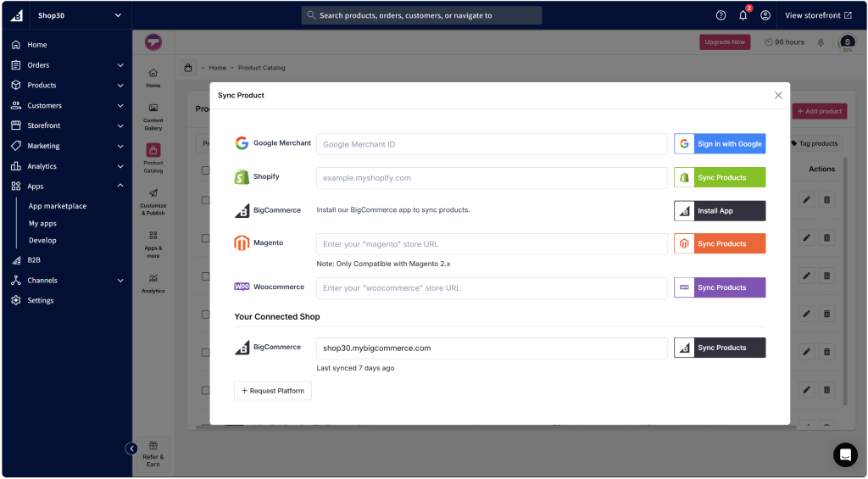Viewport: 868px width, 479px height.
Task: Expand the Analytics menu chevron
Action: [120, 166]
